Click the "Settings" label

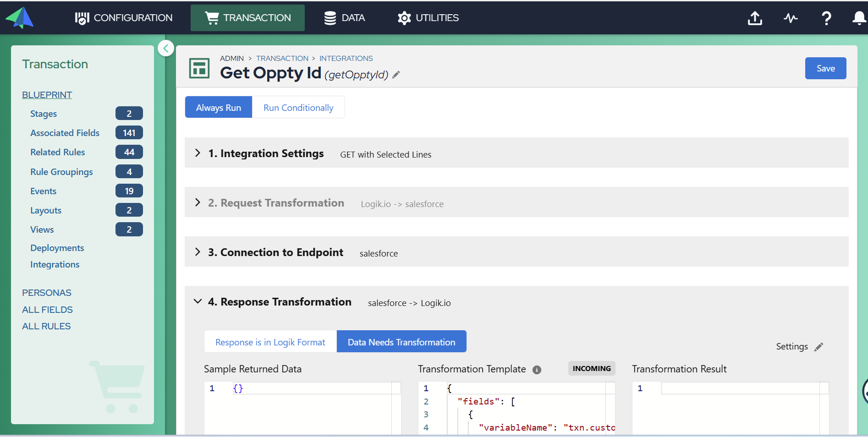[x=792, y=346]
